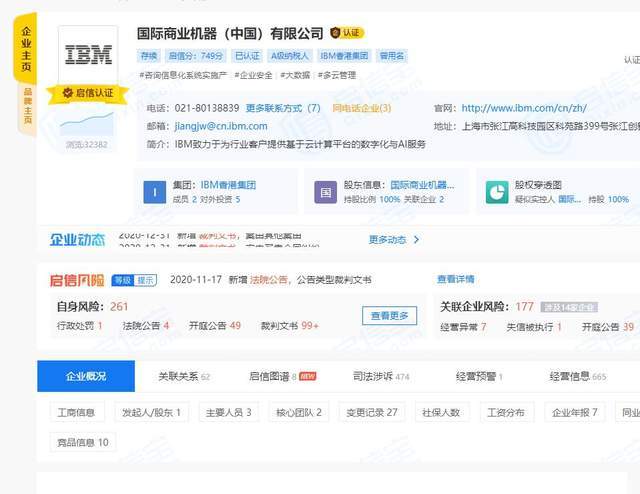Open 更多联系方式 (7) link

(283, 108)
